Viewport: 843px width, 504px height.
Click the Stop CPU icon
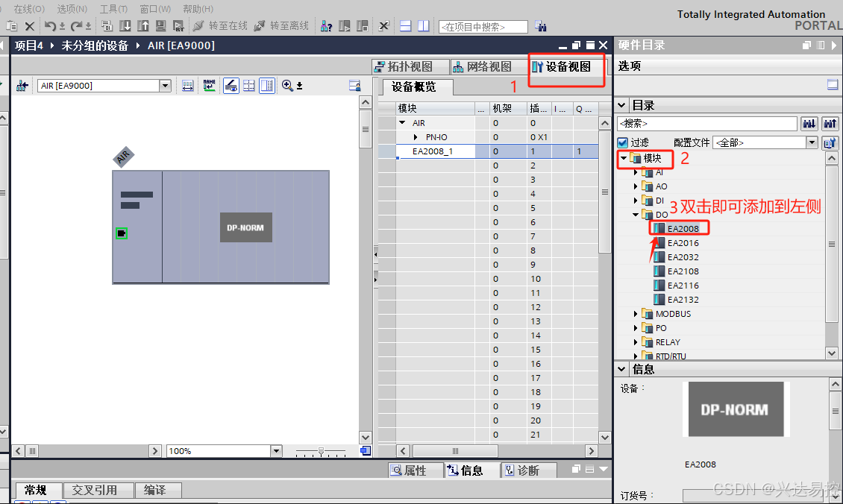tap(363, 26)
